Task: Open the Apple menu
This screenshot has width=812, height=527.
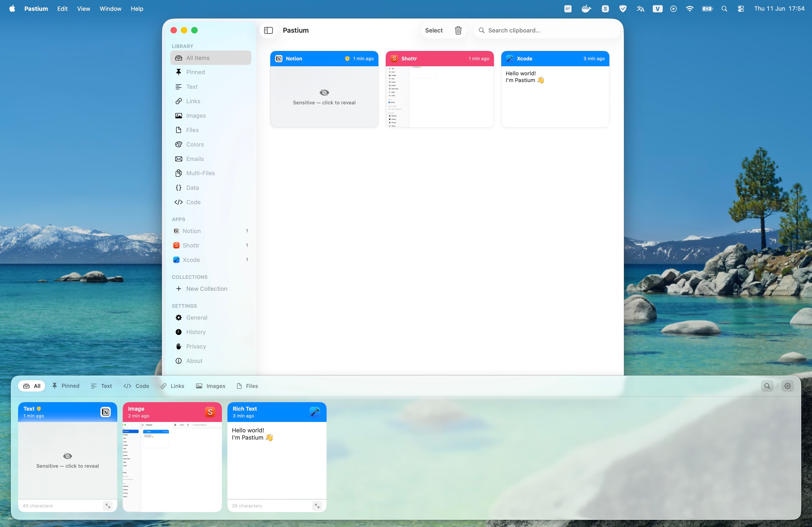Action: pyautogui.click(x=12, y=9)
